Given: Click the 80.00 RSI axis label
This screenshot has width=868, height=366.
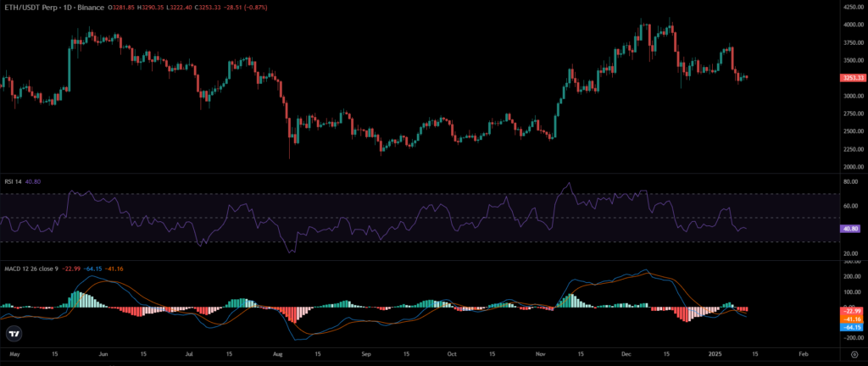Looking at the screenshot, I should click(x=849, y=181).
